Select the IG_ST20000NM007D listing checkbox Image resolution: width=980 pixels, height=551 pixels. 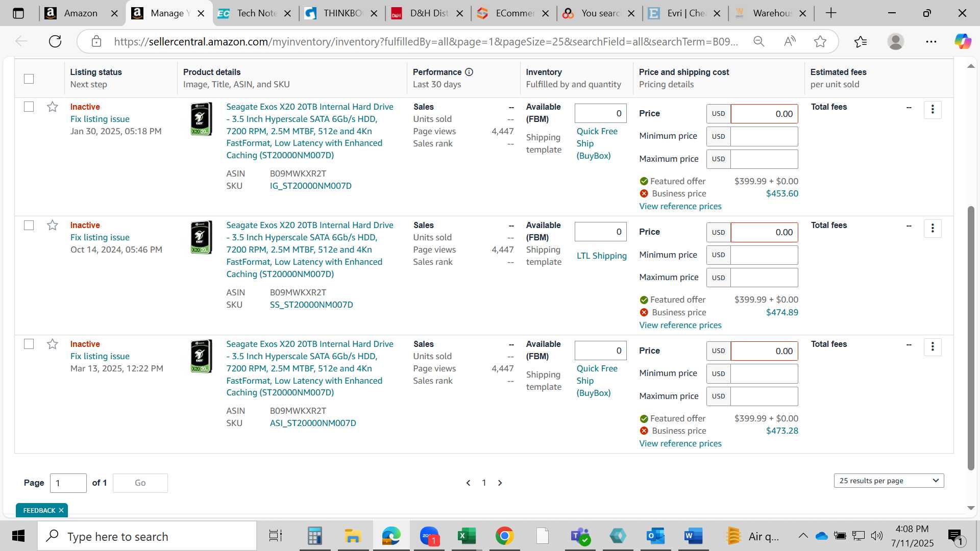click(29, 107)
